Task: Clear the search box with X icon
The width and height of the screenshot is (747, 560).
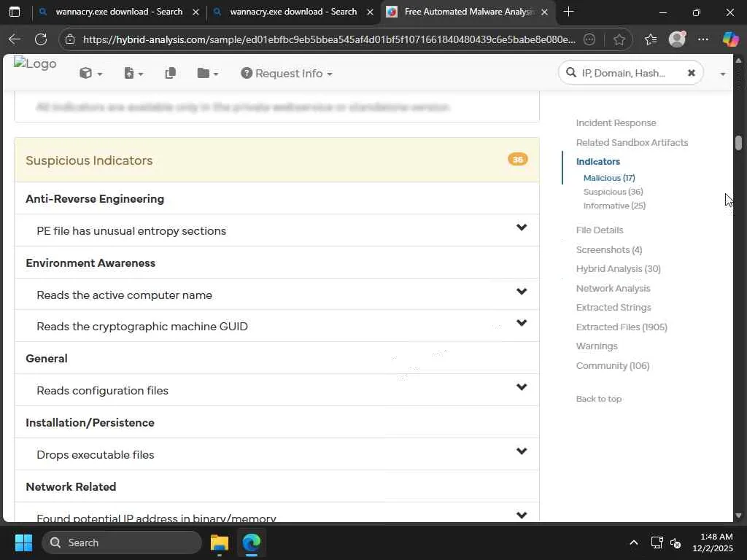Action: [x=691, y=73]
